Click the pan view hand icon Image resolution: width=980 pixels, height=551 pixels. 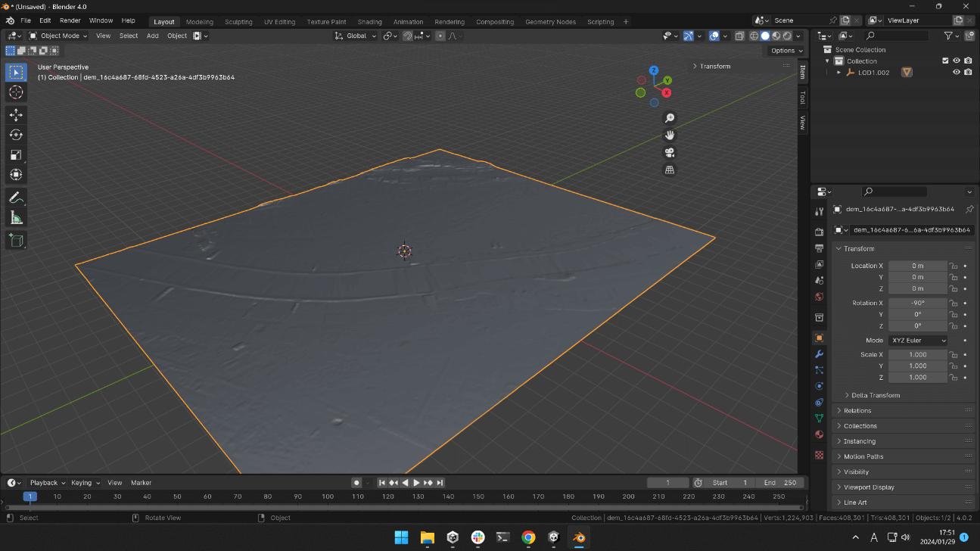tap(669, 135)
